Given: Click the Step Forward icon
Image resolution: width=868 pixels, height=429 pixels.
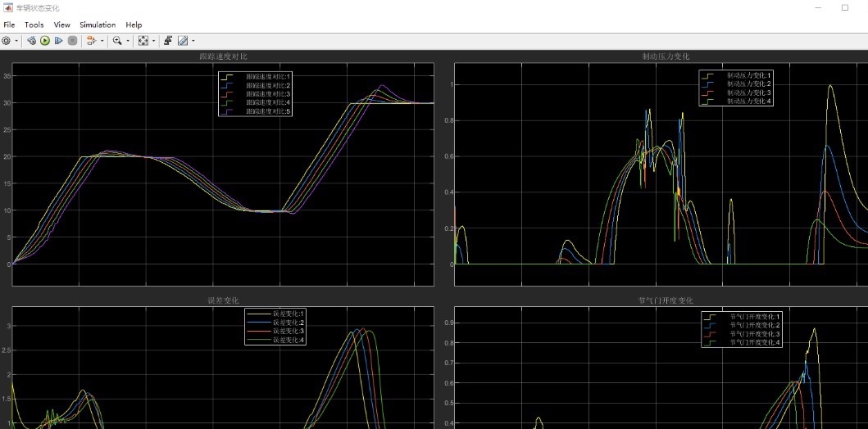Looking at the screenshot, I should (x=59, y=41).
